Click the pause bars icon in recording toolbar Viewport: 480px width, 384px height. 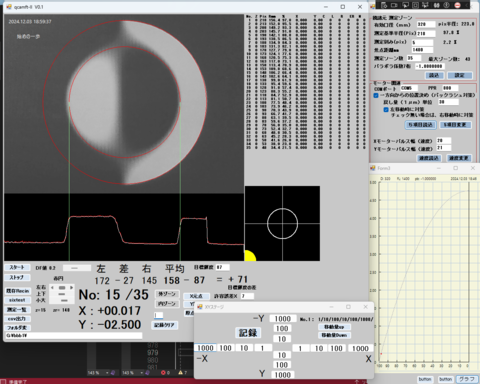pyautogui.click(x=437, y=5)
